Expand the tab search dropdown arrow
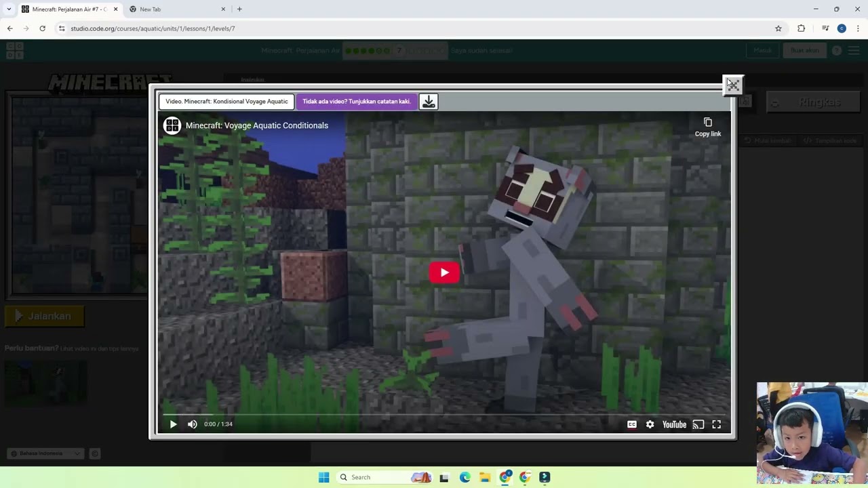The image size is (868, 488). pyautogui.click(x=9, y=9)
